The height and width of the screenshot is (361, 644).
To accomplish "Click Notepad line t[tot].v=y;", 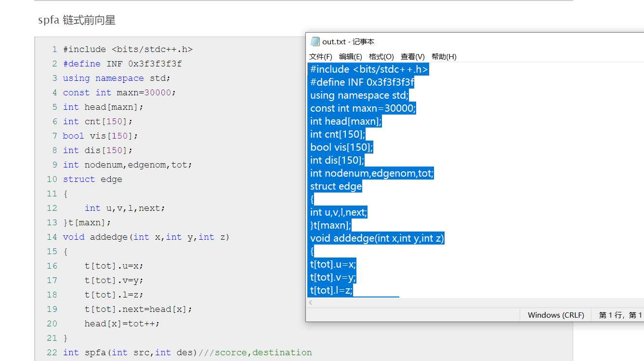I will (x=333, y=277).
